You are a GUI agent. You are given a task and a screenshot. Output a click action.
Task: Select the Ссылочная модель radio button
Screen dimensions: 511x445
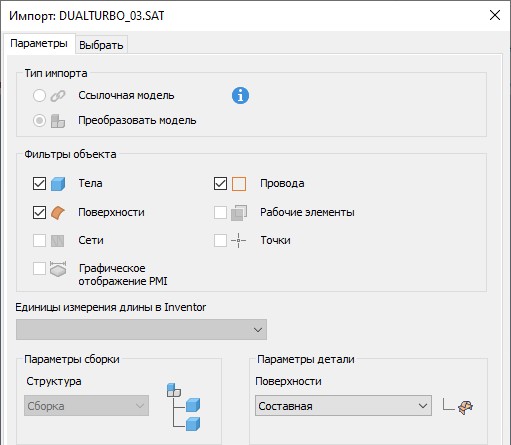39,96
